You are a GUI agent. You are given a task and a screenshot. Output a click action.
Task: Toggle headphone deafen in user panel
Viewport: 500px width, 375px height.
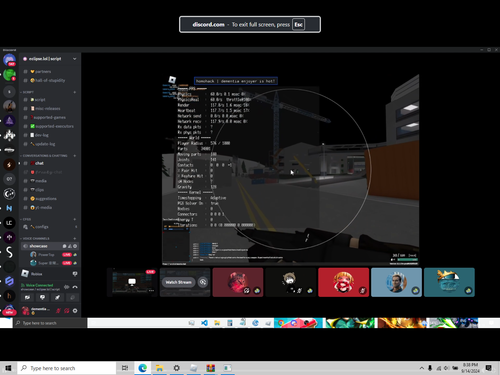tap(67, 311)
